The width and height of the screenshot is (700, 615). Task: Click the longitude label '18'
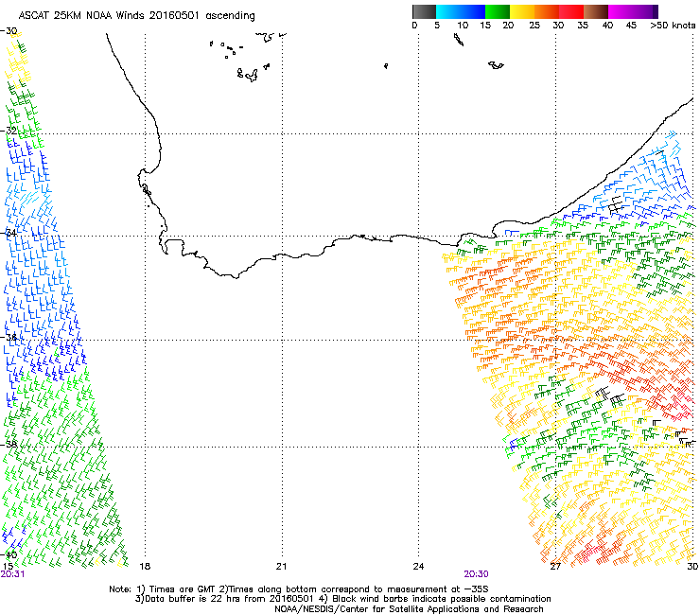coord(145,567)
